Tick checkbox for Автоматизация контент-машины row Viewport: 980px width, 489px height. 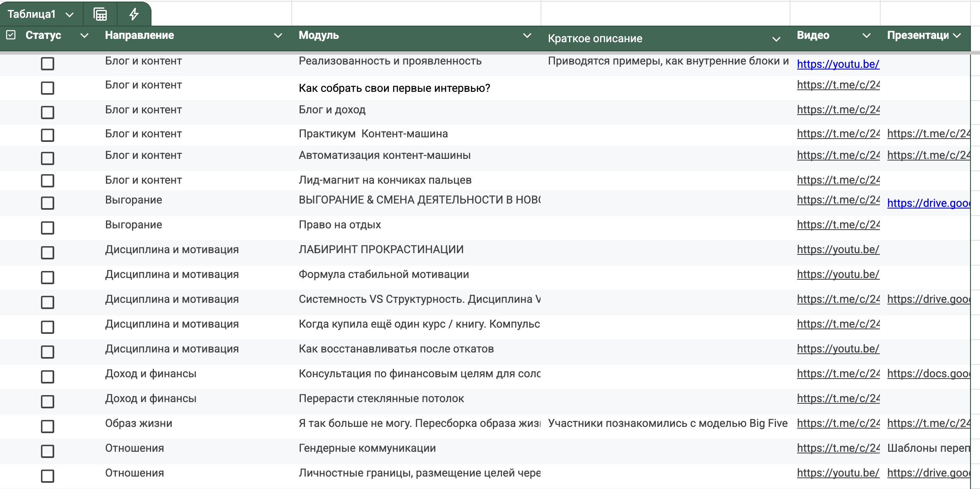pos(48,158)
